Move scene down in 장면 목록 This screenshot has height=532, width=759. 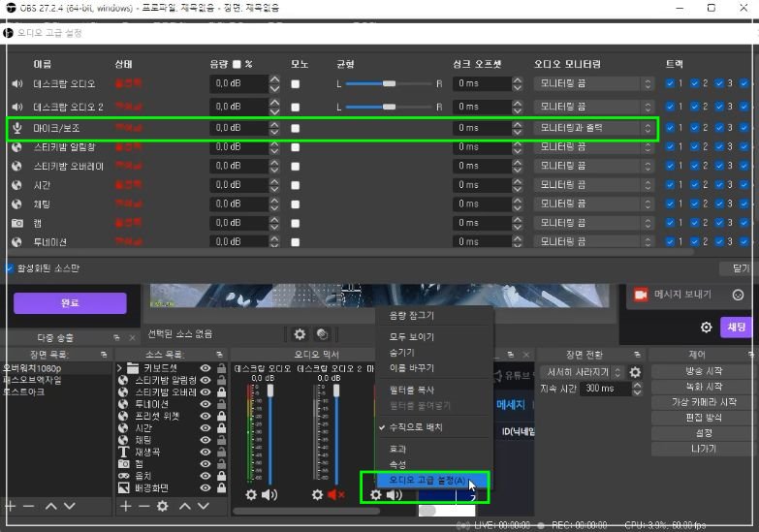point(70,507)
